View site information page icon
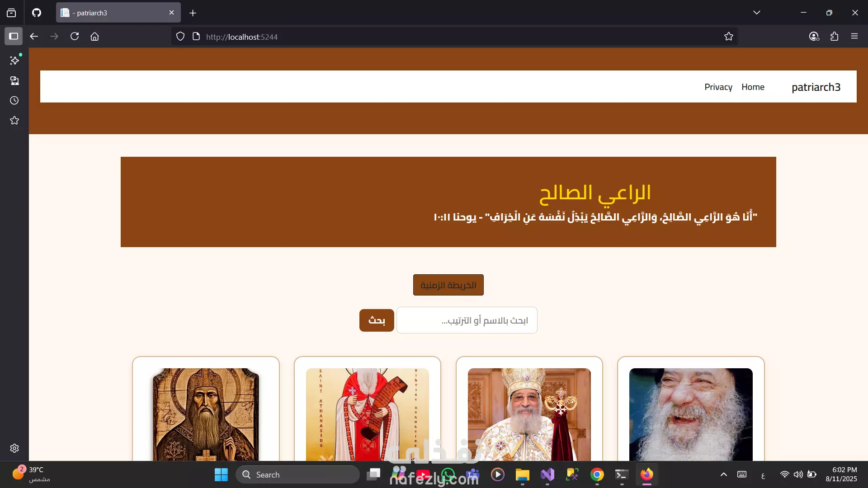The width and height of the screenshot is (868, 488). pyautogui.click(x=196, y=36)
